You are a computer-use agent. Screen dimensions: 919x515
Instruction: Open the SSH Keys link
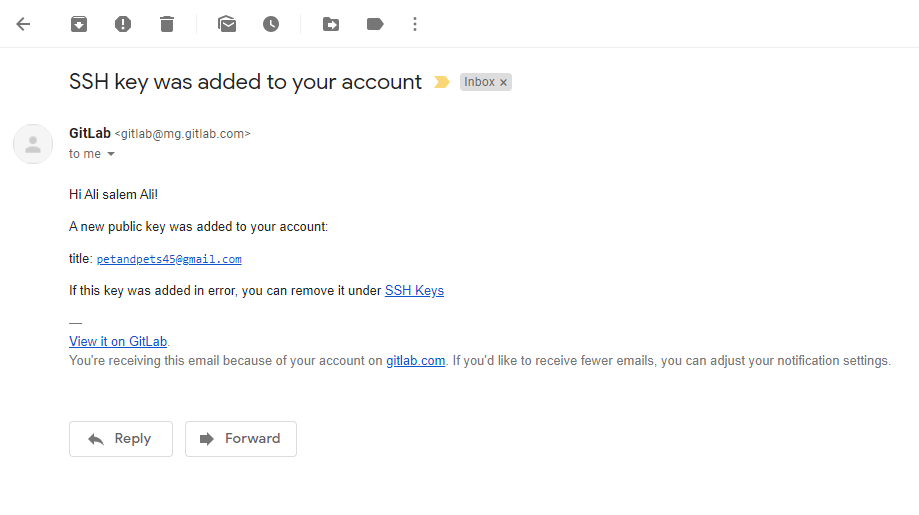point(414,291)
